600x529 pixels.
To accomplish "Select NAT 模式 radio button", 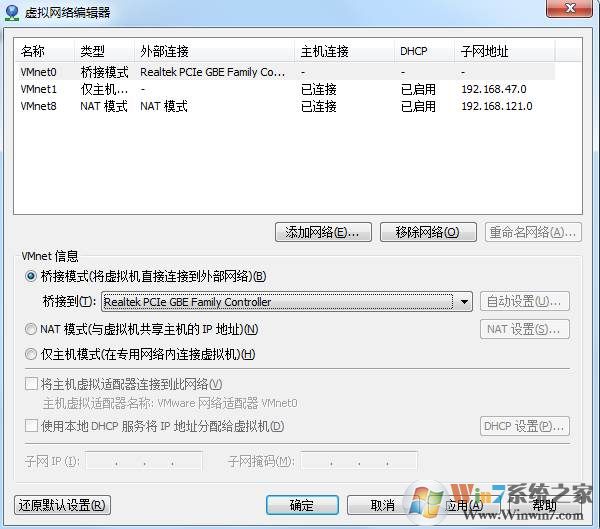I will (x=31, y=329).
